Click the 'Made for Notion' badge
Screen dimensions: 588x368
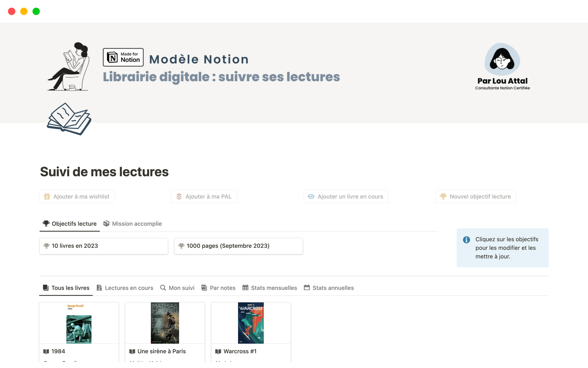123,57
